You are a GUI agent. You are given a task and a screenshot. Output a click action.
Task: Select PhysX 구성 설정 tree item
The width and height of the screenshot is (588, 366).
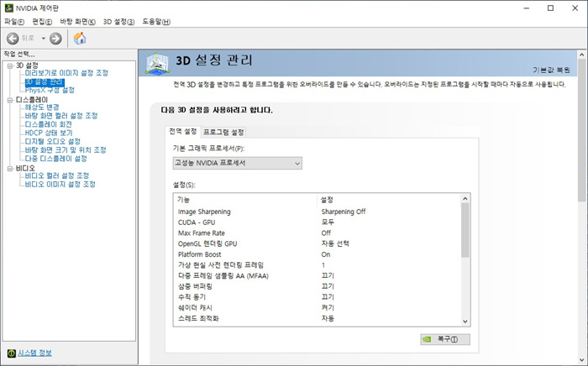[50, 91]
